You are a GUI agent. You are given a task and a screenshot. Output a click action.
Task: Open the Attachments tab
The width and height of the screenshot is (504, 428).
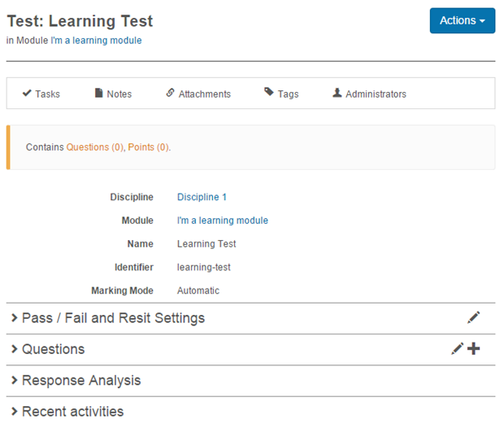(204, 94)
